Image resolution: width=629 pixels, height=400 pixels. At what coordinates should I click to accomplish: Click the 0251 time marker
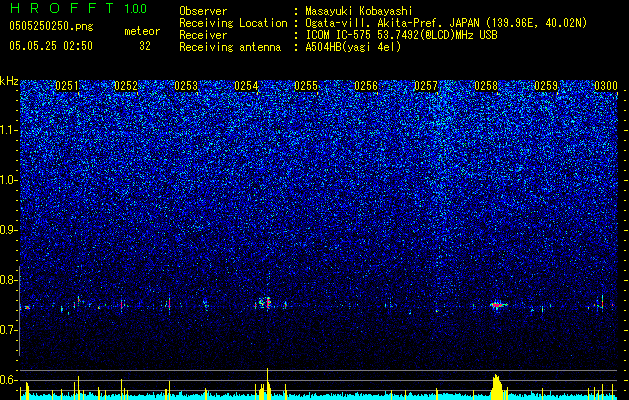click(x=67, y=86)
